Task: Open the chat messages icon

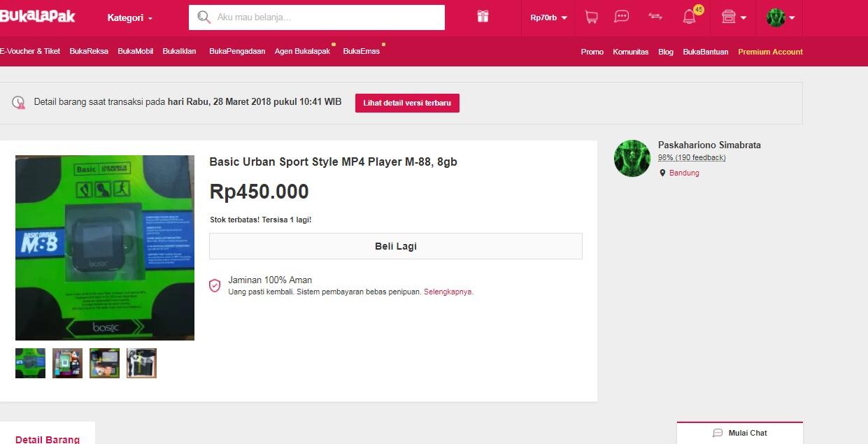Action: pos(621,17)
